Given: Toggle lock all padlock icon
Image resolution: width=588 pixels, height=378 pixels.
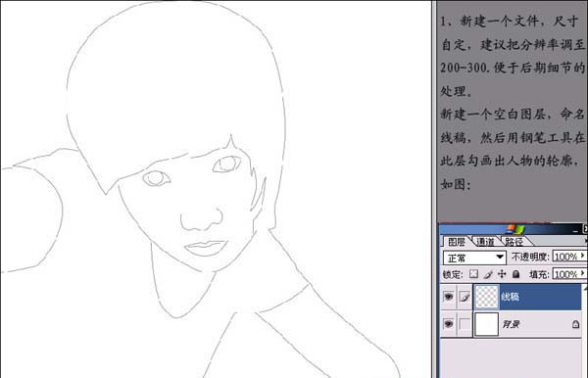Looking at the screenshot, I should (x=516, y=274).
